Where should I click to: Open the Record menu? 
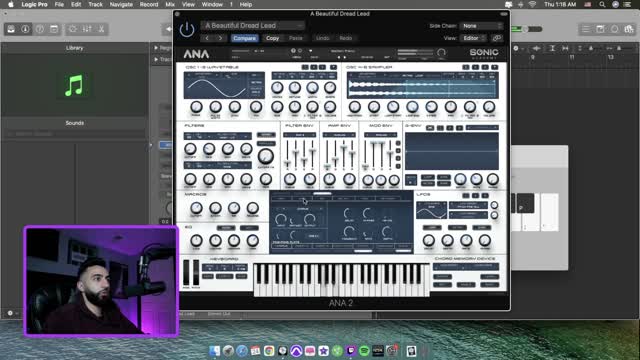(149, 4)
